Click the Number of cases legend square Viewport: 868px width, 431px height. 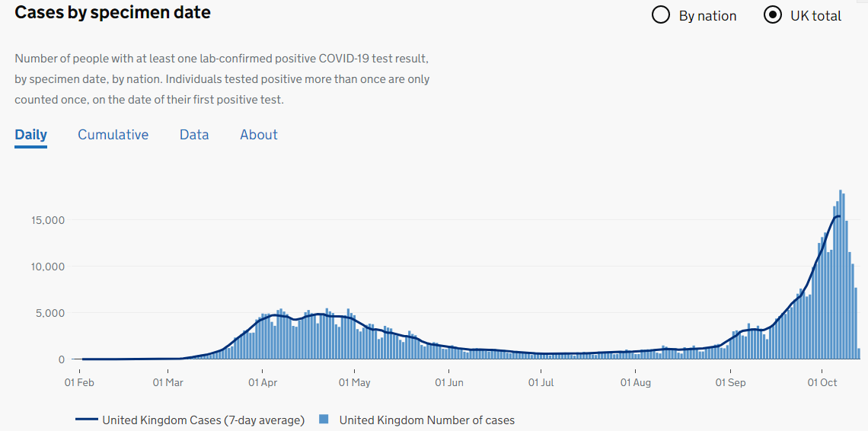324,420
